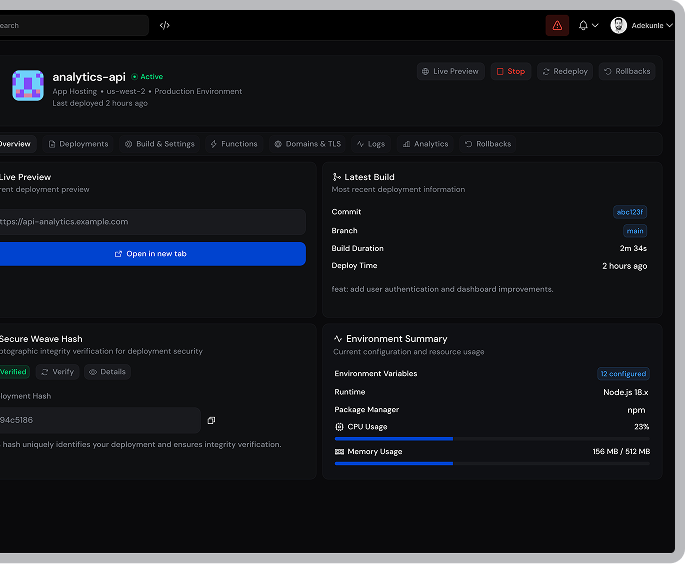Stop the analytics-api deployment
The image size is (685, 564).
(511, 72)
